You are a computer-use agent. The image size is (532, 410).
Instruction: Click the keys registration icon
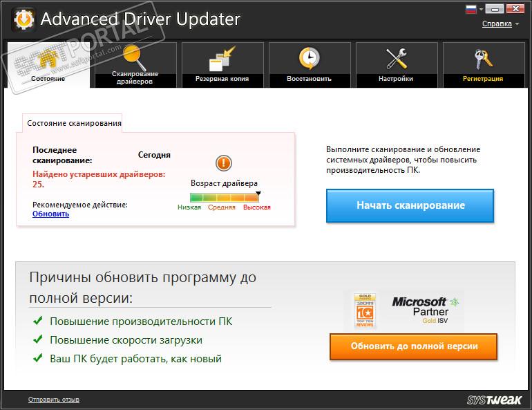pos(483,59)
